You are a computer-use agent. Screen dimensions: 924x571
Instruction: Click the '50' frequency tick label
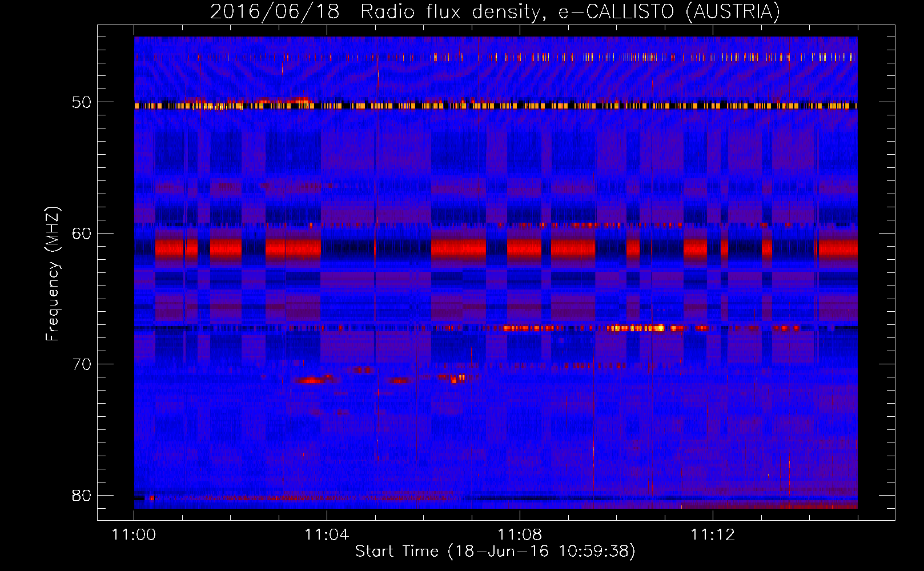tap(82, 102)
